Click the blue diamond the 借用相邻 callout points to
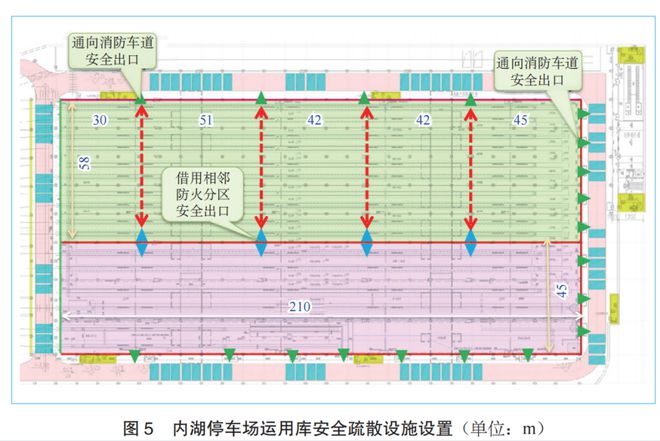660x441 pixels. coord(261,242)
